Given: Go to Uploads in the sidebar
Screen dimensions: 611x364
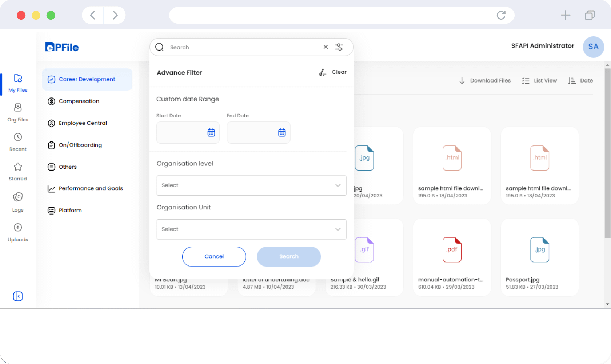Looking at the screenshot, I should 18,232.
